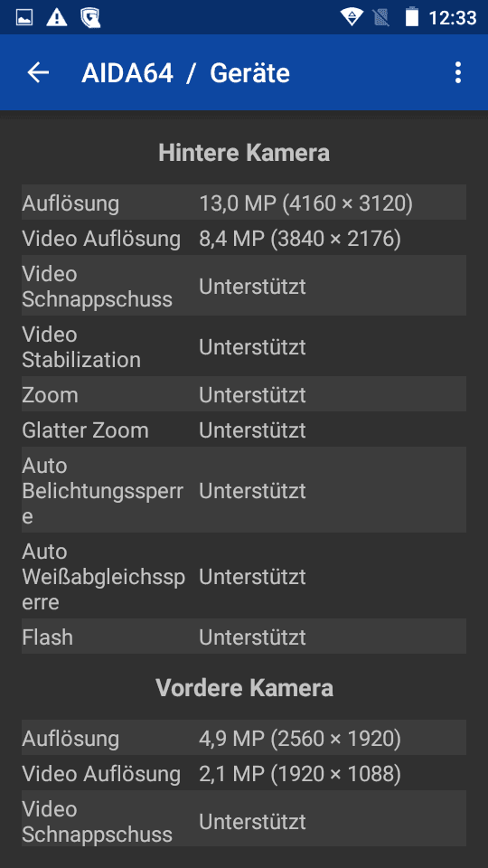
Task: Tap the image notification icon
Action: point(24,18)
